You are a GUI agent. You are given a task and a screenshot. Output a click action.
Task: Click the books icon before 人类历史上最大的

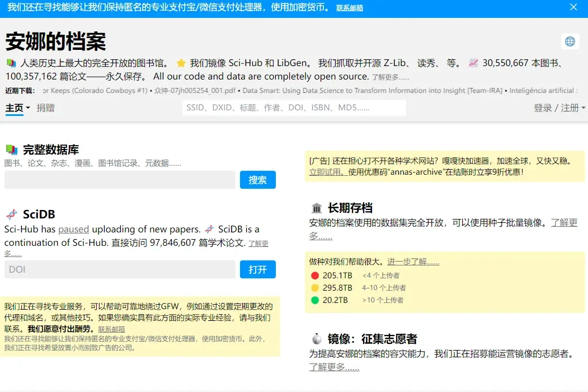(11, 63)
